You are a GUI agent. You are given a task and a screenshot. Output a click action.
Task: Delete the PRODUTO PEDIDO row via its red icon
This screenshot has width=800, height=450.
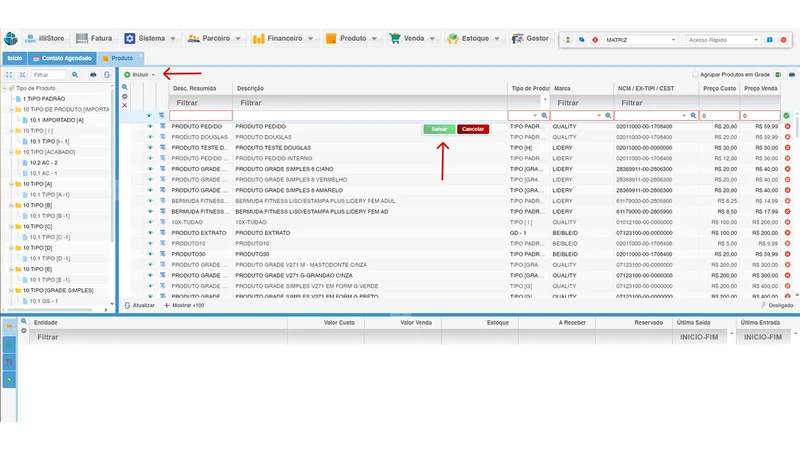[787, 127]
